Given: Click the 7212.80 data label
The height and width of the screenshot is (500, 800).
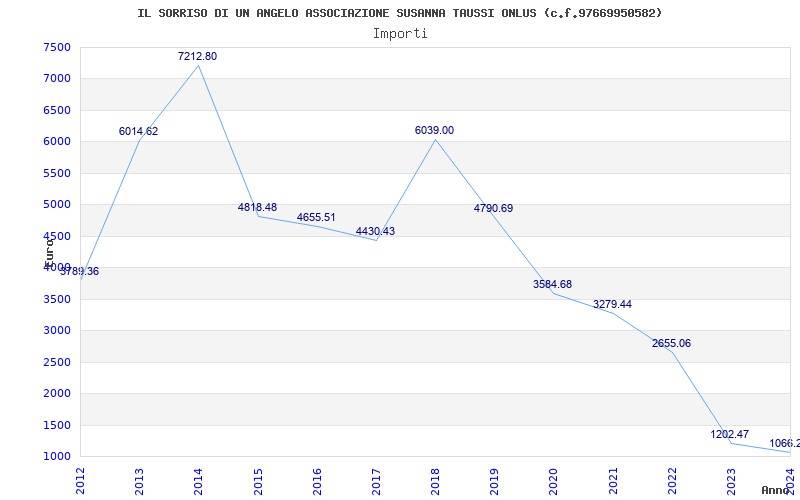Looking at the screenshot, I should pyautogui.click(x=197, y=57).
